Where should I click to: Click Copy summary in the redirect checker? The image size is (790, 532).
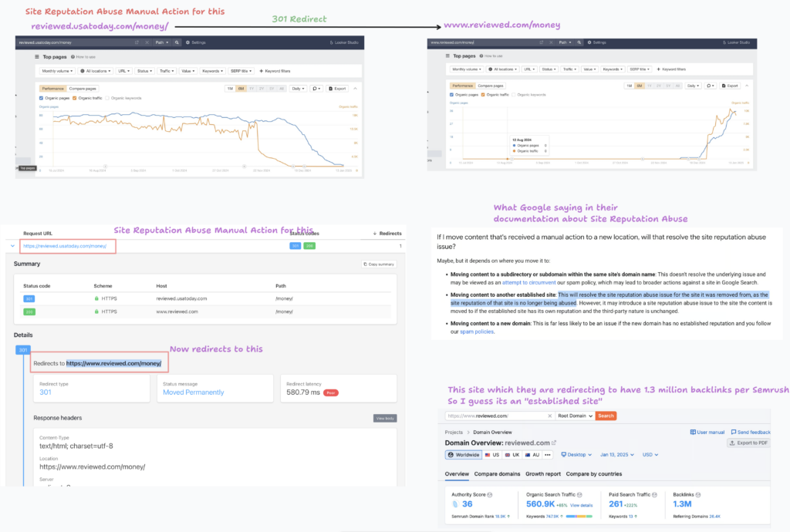[378, 264]
